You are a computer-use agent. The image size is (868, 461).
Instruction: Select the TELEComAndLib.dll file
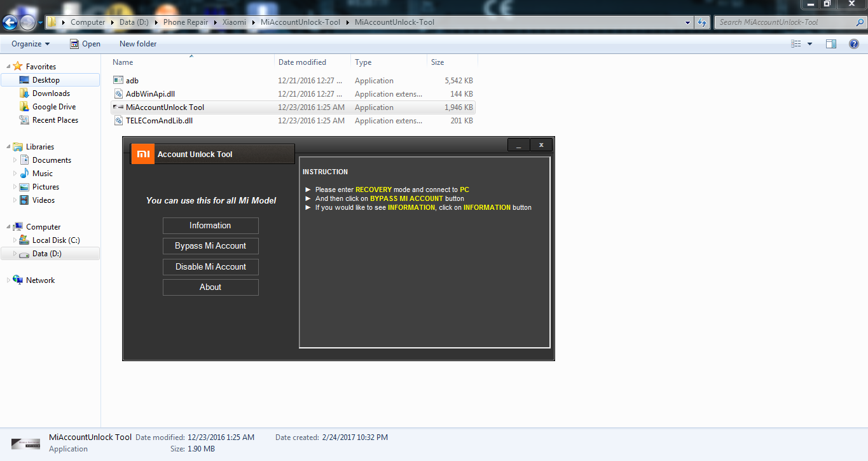(x=293, y=121)
